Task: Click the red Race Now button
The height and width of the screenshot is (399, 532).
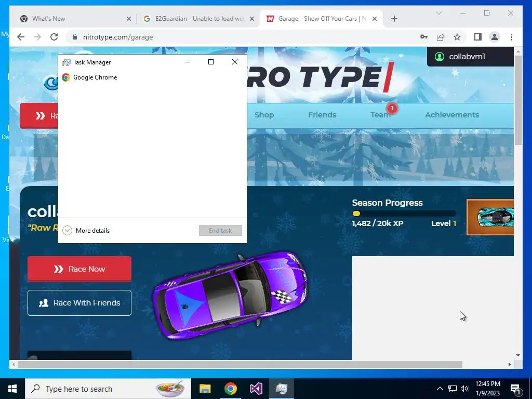Action: 79,269
